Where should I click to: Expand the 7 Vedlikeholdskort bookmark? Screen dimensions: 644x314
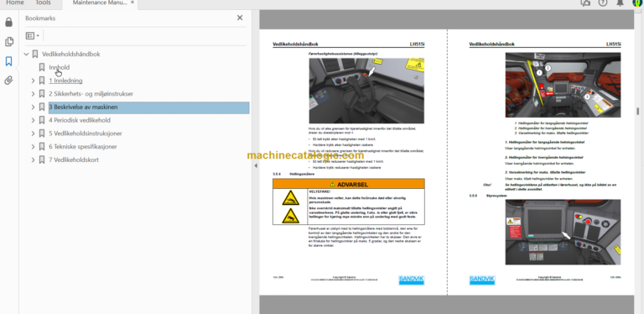(34, 160)
